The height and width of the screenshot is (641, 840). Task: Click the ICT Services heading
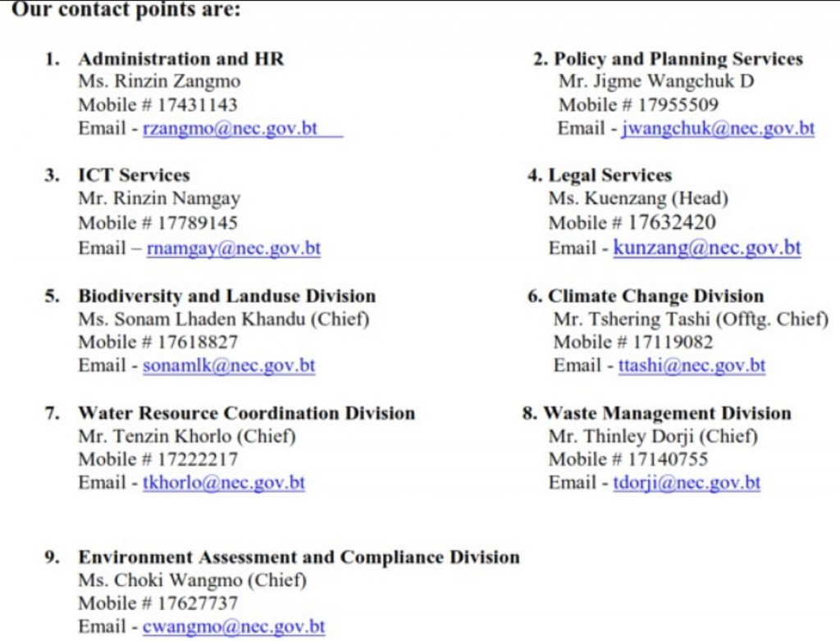click(x=134, y=175)
